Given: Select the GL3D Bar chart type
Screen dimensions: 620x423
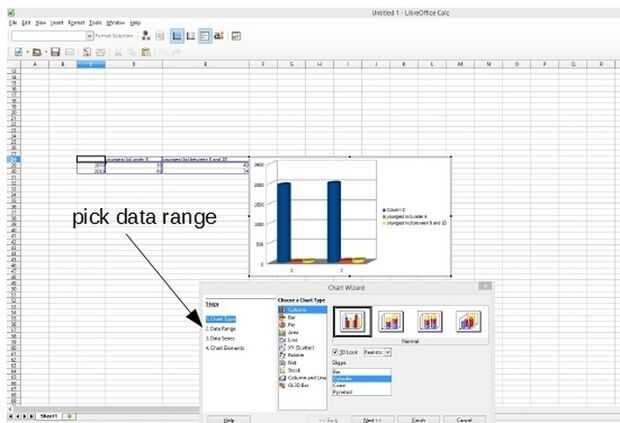Looking at the screenshot, I should (x=302, y=385).
